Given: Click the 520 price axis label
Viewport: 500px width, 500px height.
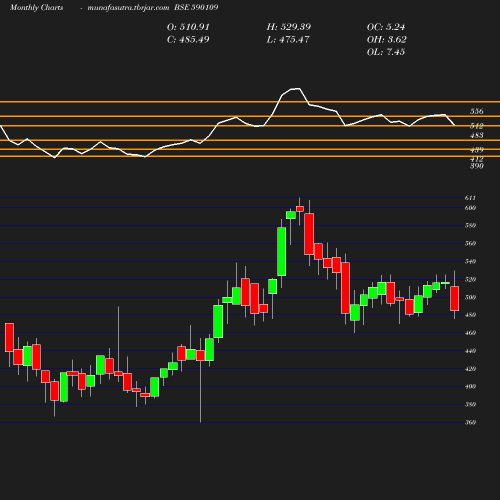Looking at the screenshot, I should click(470, 279).
